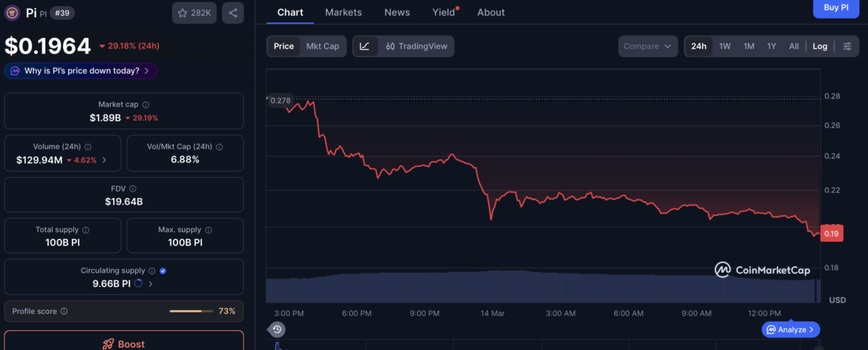This screenshot has height=350, width=868.
Task: Click the history clock icon below chart
Action: pyautogui.click(x=277, y=329)
